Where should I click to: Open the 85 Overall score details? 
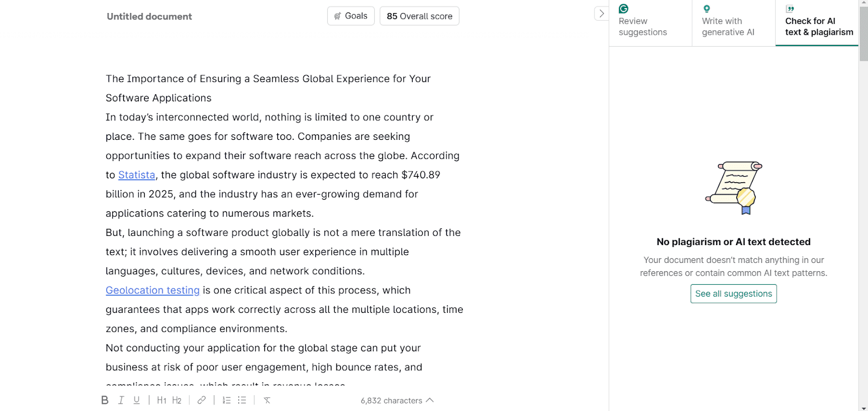click(x=419, y=16)
